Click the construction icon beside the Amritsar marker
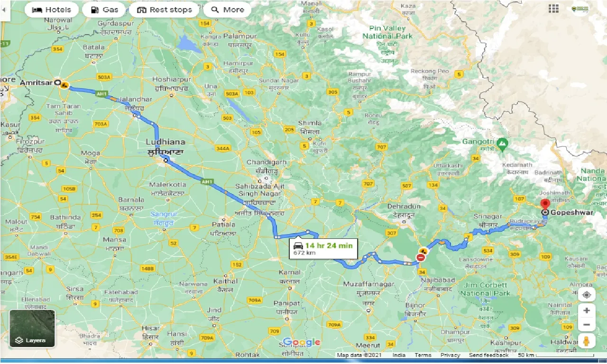This screenshot has width=607, height=364. click(x=64, y=85)
